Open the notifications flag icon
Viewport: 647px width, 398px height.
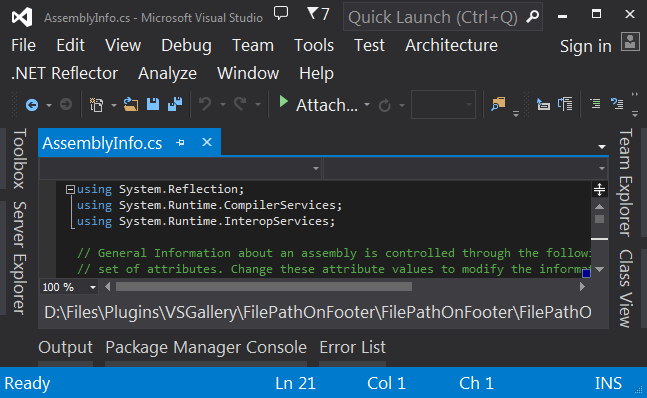click(318, 14)
